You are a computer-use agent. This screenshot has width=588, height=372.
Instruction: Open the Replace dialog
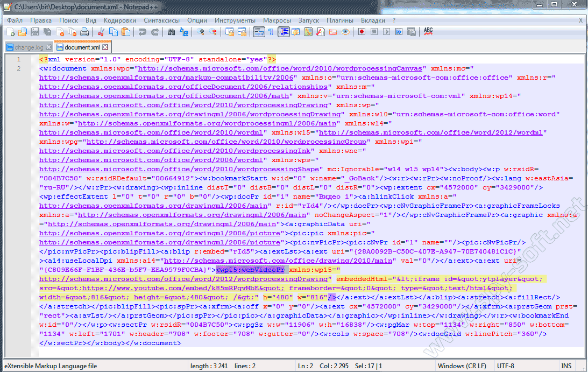pos(183,32)
